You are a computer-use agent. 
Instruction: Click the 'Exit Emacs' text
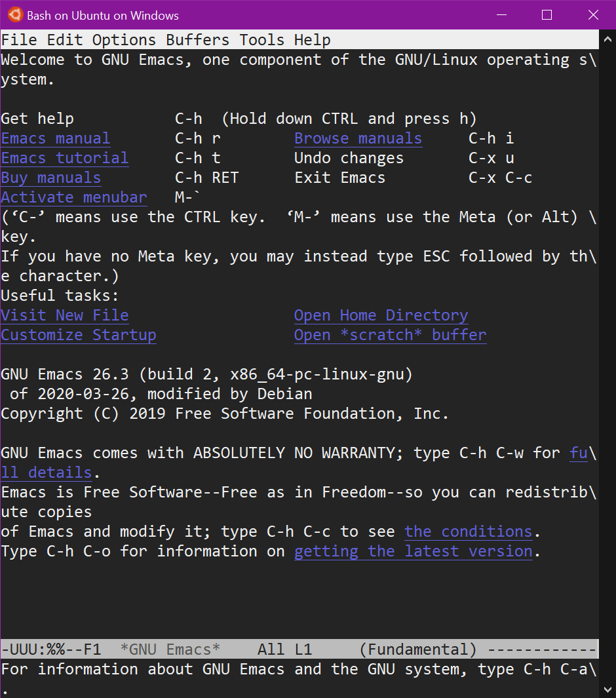339,178
